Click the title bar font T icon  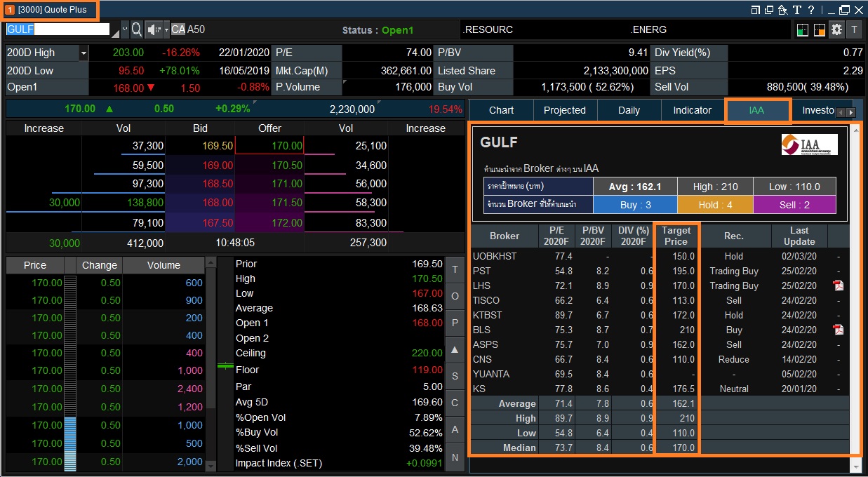pos(797,10)
